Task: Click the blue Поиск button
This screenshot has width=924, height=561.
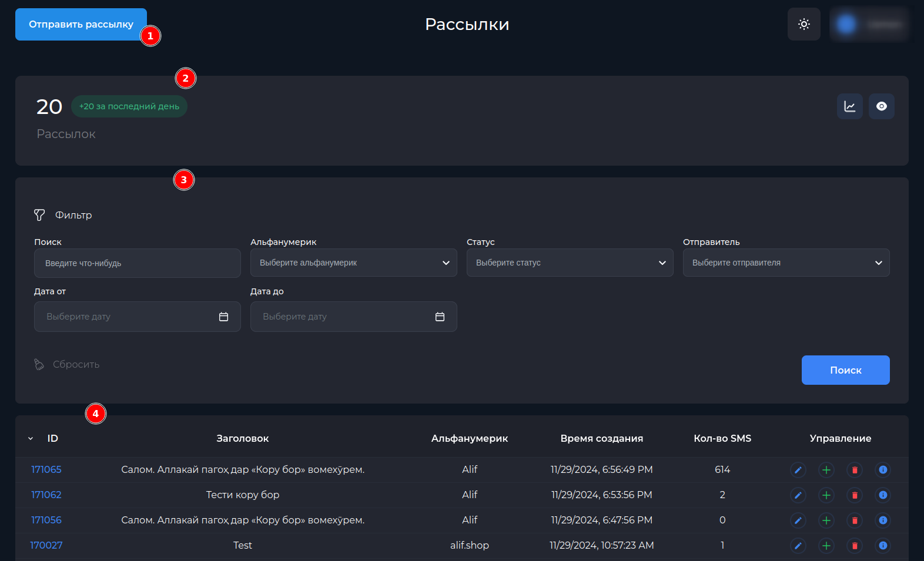Action: coord(845,370)
